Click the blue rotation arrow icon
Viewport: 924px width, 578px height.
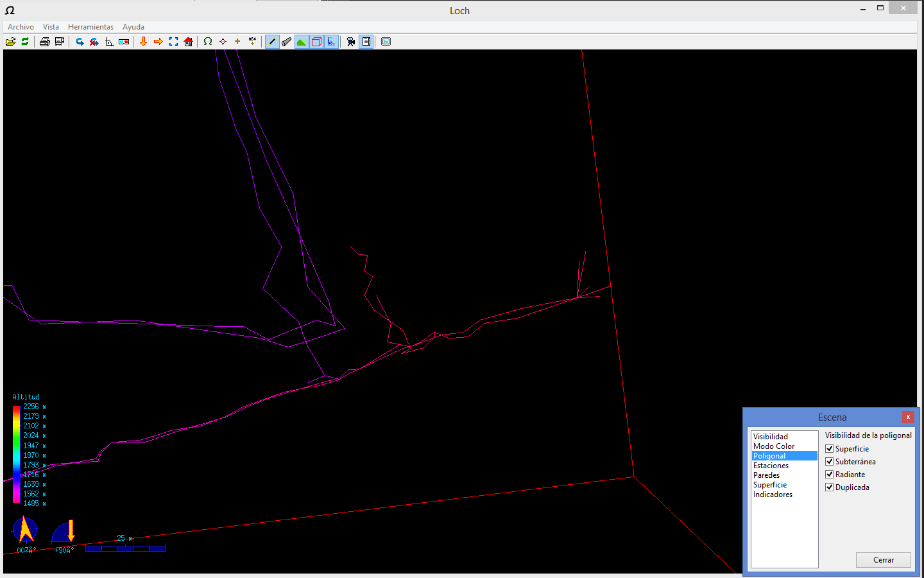click(80, 42)
